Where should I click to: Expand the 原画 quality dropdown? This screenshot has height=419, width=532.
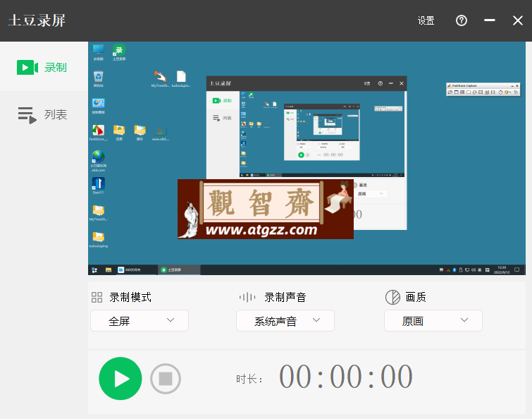pos(433,320)
